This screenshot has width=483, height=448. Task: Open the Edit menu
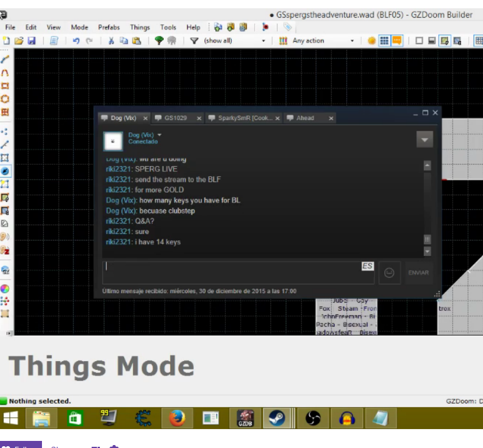point(31,27)
